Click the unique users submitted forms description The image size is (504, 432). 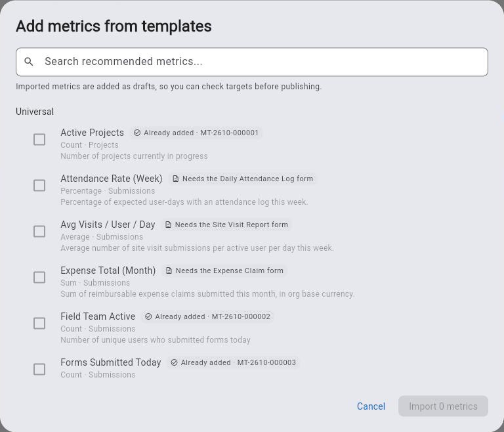pyautogui.click(x=156, y=340)
